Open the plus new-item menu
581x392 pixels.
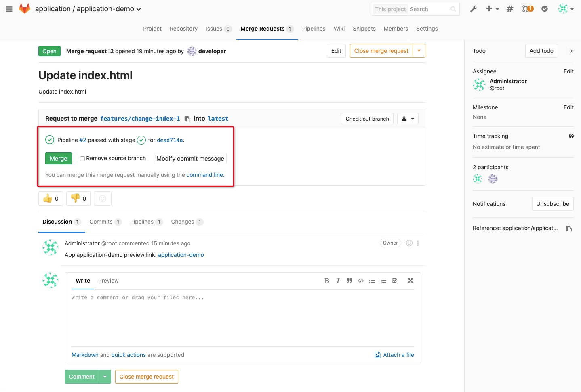[x=492, y=9]
